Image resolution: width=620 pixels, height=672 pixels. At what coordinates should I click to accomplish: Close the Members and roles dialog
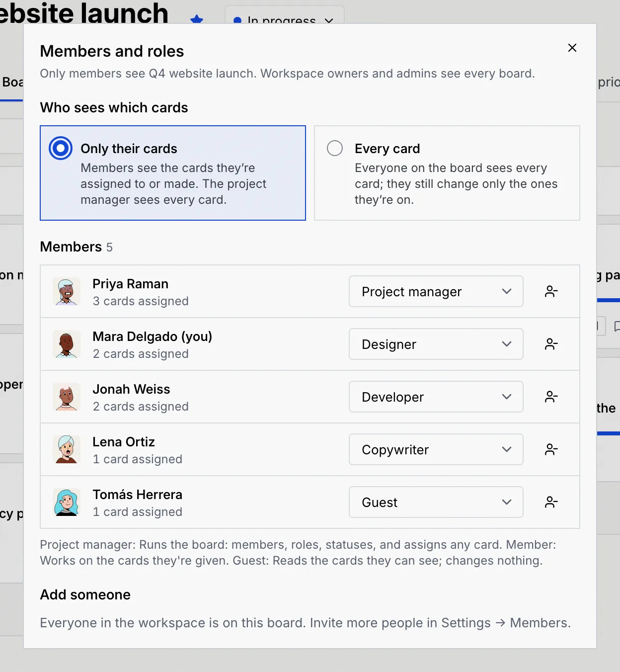(x=572, y=48)
